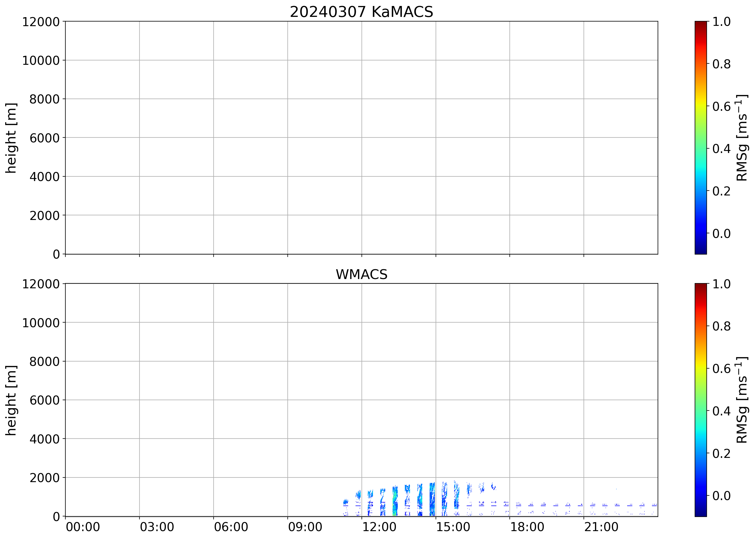Click the '00:00' time tick label
Image resolution: width=756 pixels, height=539 pixels.
(83, 527)
